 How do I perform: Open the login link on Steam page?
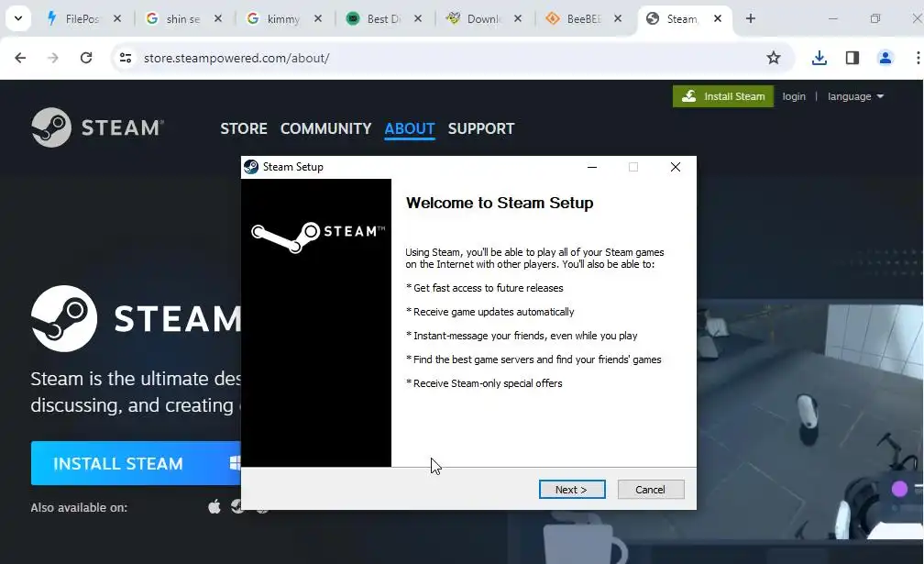tap(794, 96)
